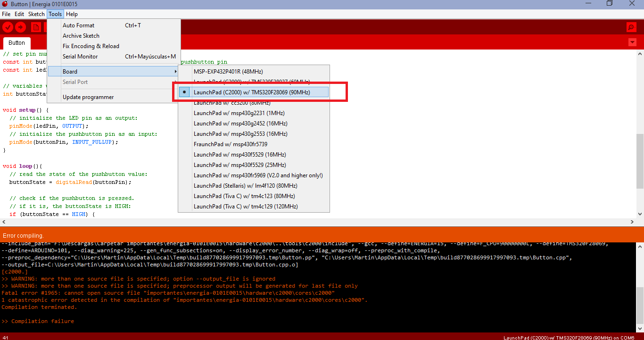Click comment 'initialize the LED pin as an output'

74,118
